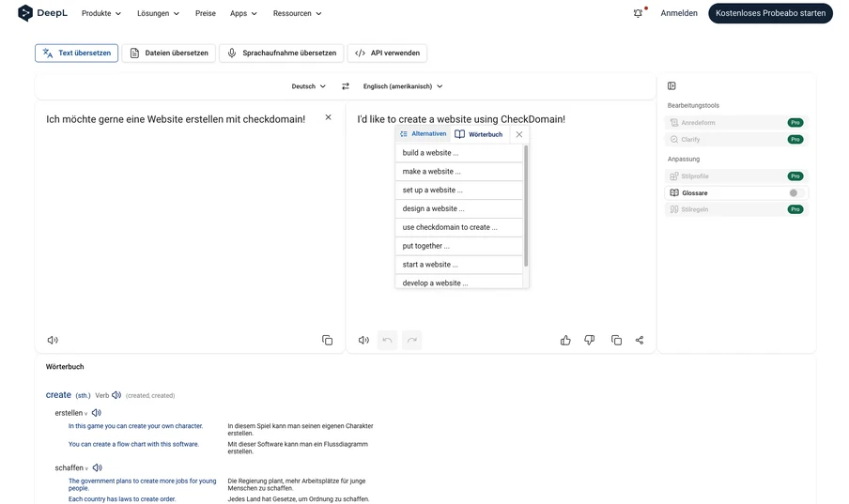Open the notifications bell icon
Screen dimensions: 849x504
click(x=638, y=13)
